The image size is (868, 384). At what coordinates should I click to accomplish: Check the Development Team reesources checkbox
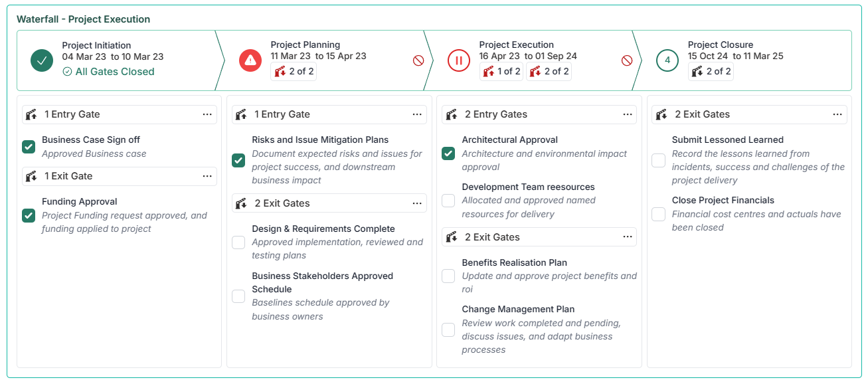tap(448, 201)
